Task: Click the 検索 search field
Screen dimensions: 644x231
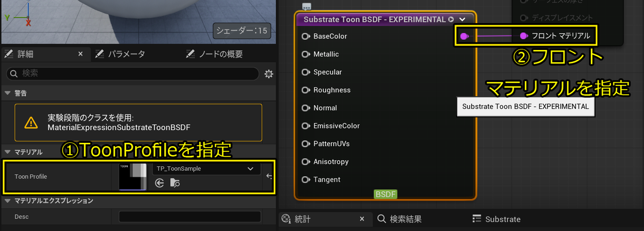Action: [133, 74]
